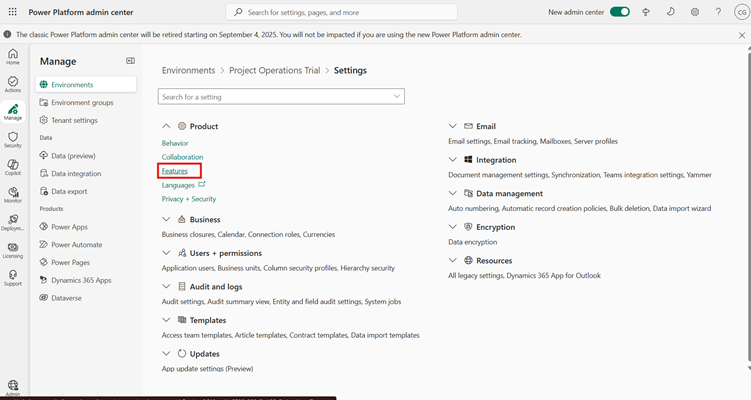The width and height of the screenshot is (751, 400).
Task: Click the Data management section heading
Action: 510,193
